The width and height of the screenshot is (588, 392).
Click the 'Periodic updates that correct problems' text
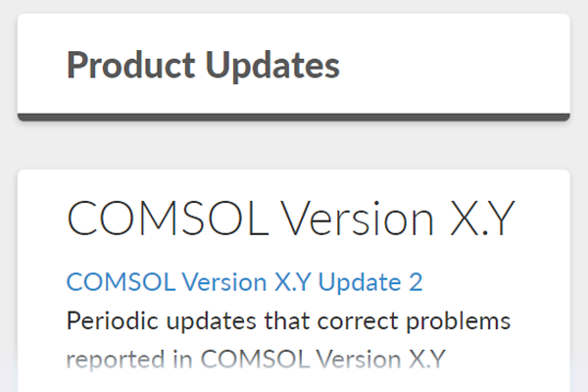point(289,321)
